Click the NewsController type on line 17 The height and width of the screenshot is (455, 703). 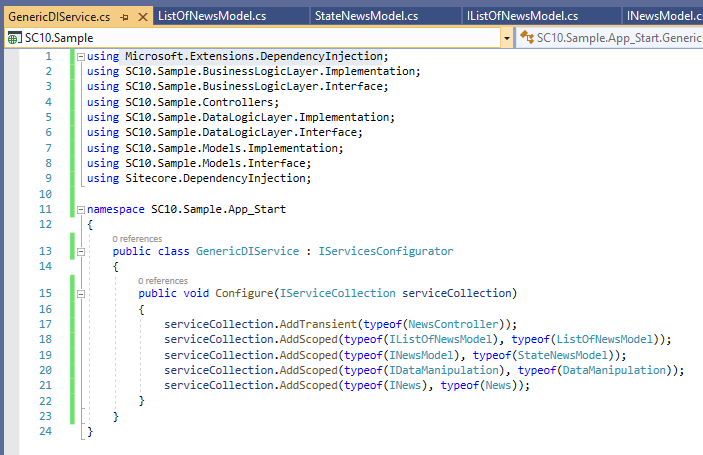click(x=453, y=324)
